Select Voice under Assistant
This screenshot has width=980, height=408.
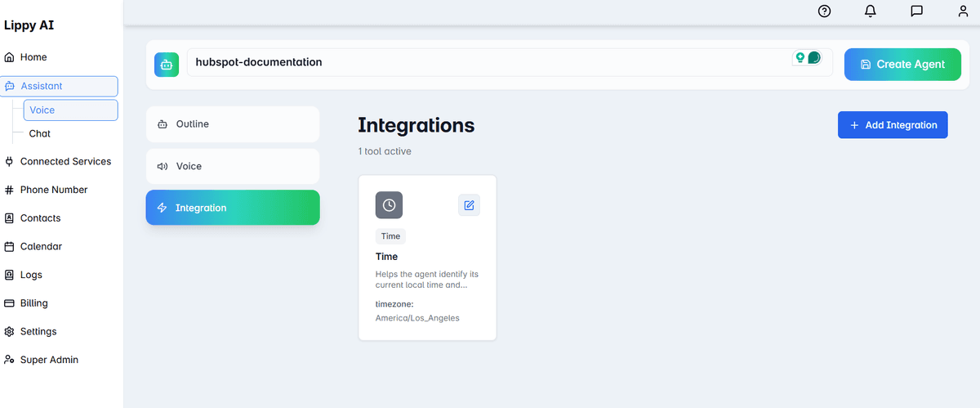tap(70, 110)
